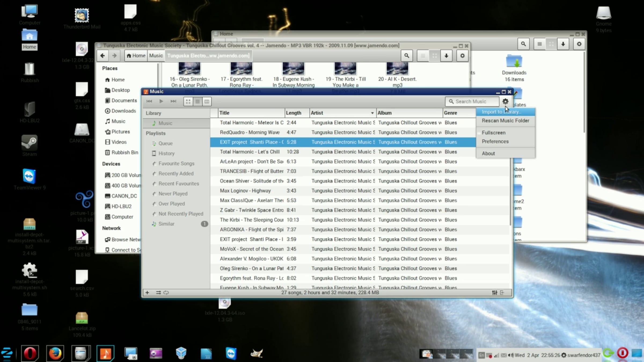Skip to next track in Music player
Viewport: 644px width, 362px height.
tap(173, 101)
